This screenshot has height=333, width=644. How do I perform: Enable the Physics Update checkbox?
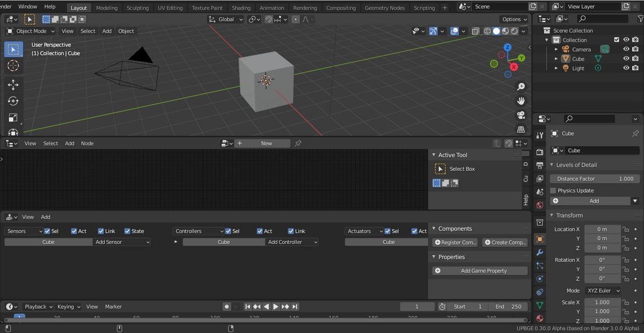pyautogui.click(x=553, y=191)
